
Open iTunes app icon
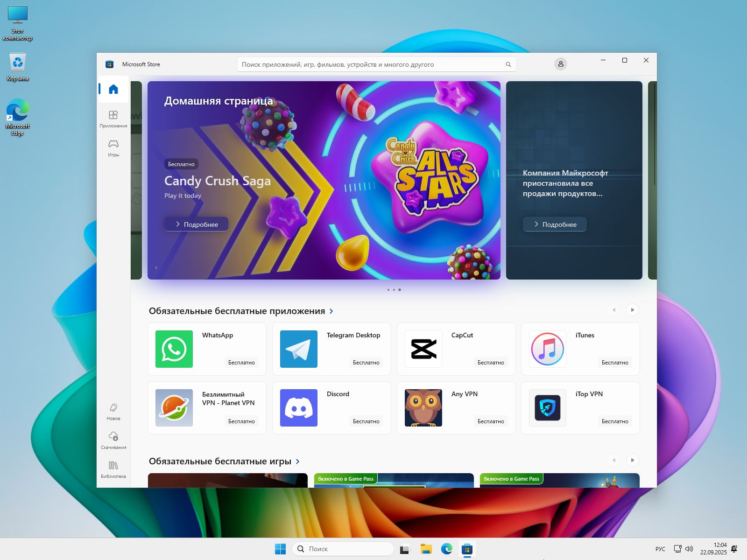tap(548, 349)
